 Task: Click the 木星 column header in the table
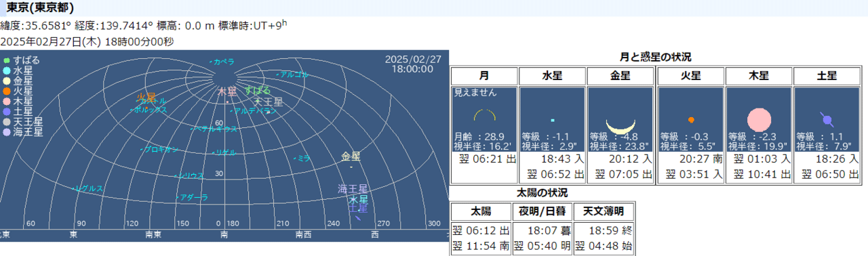tap(759, 75)
